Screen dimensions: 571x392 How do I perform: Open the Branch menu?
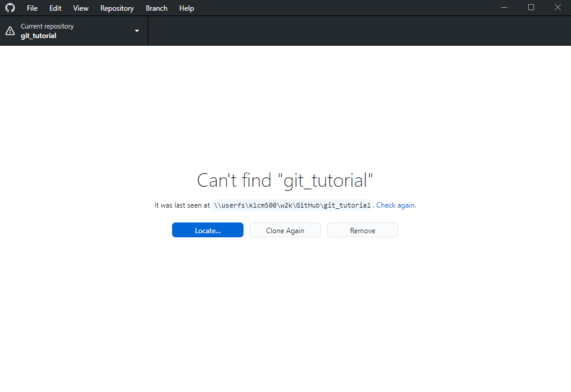(x=157, y=8)
